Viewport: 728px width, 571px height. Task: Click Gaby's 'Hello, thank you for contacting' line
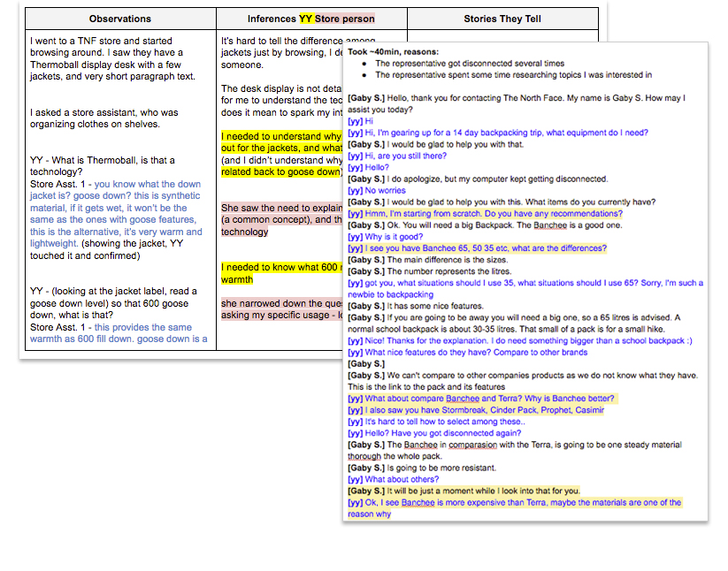(517, 104)
